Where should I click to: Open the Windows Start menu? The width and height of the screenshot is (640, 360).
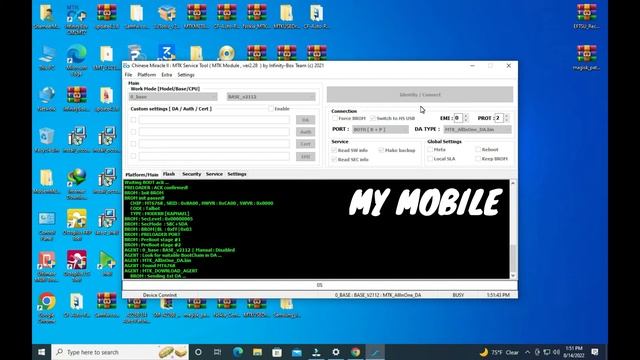click(x=42, y=352)
